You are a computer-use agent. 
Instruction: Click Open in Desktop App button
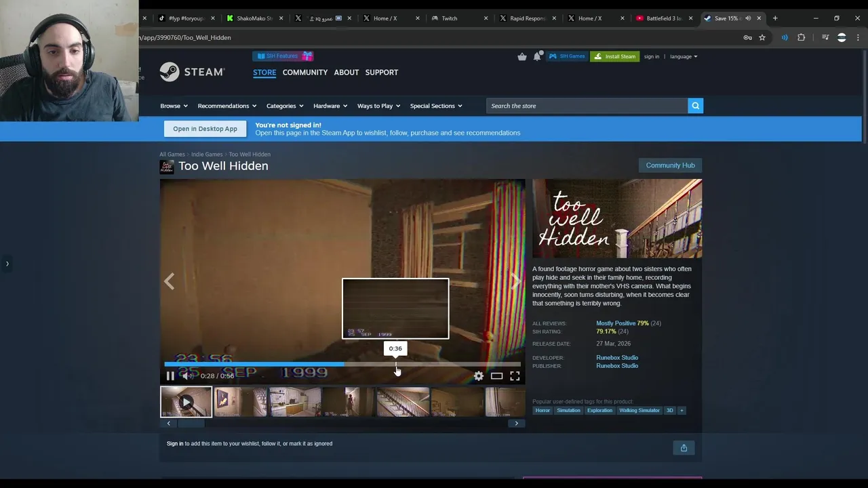[x=205, y=129]
